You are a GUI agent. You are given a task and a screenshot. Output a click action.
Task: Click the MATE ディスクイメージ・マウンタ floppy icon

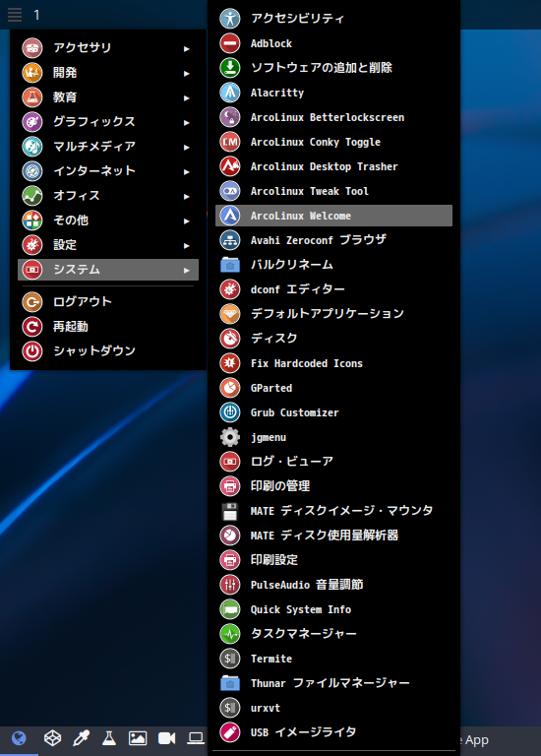(230, 511)
